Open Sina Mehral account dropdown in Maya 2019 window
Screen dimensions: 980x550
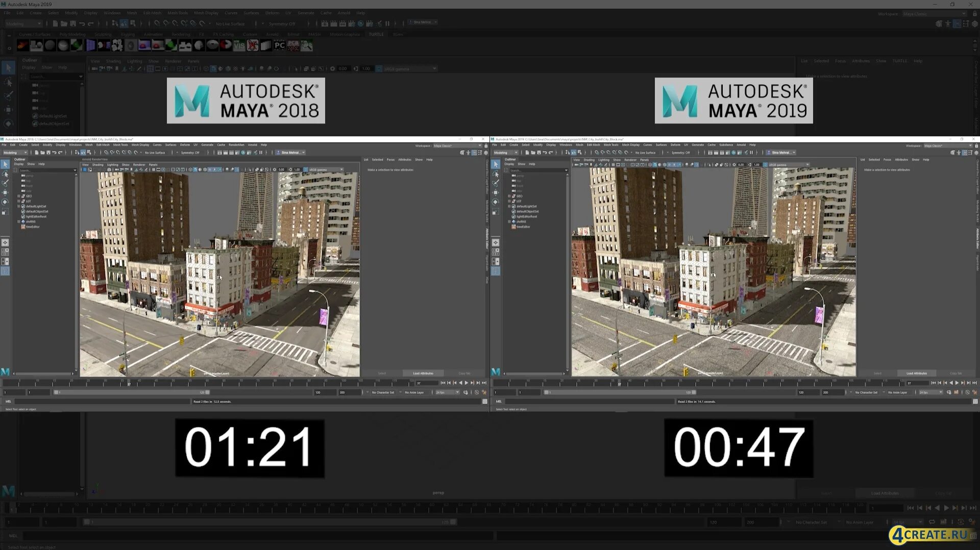pyautogui.click(x=781, y=153)
